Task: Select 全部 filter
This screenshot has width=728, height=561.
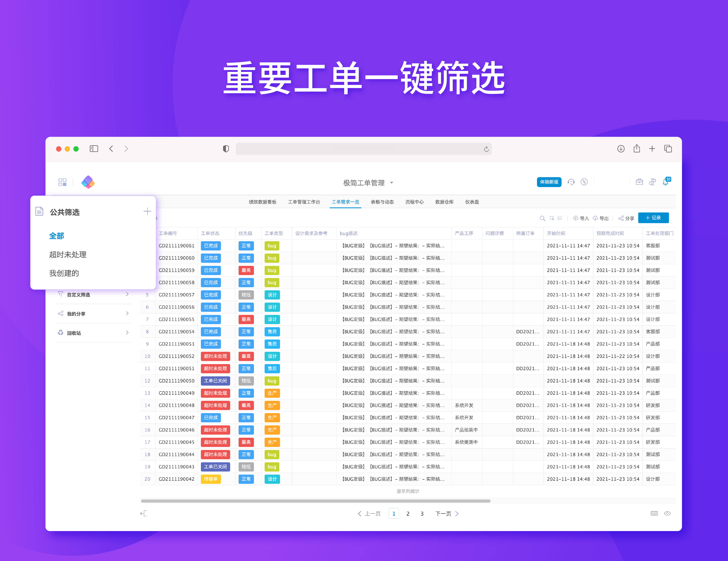Action: [x=57, y=236]
